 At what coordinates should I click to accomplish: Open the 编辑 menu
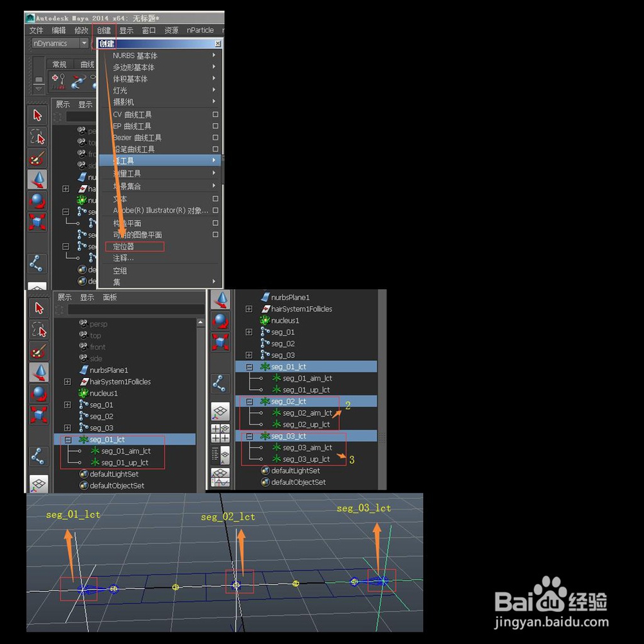[59, 30]
